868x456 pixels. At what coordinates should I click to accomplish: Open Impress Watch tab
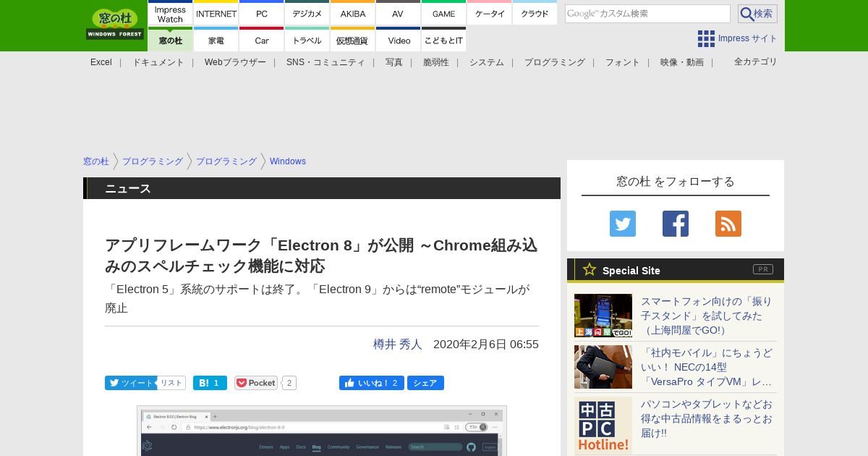tap(171, 14)
